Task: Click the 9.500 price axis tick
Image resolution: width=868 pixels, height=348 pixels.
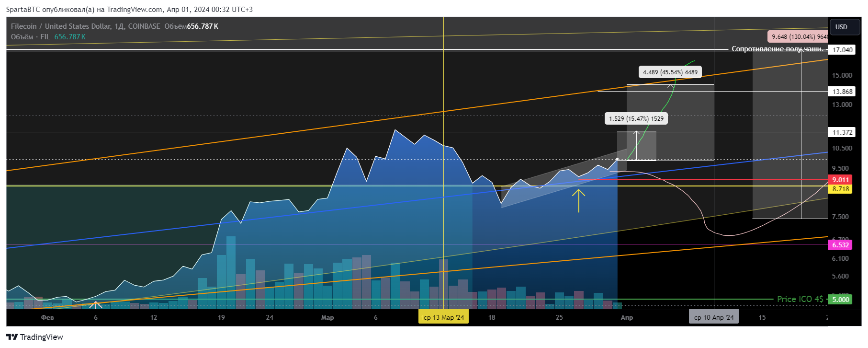Action: [x=840, y=168]
